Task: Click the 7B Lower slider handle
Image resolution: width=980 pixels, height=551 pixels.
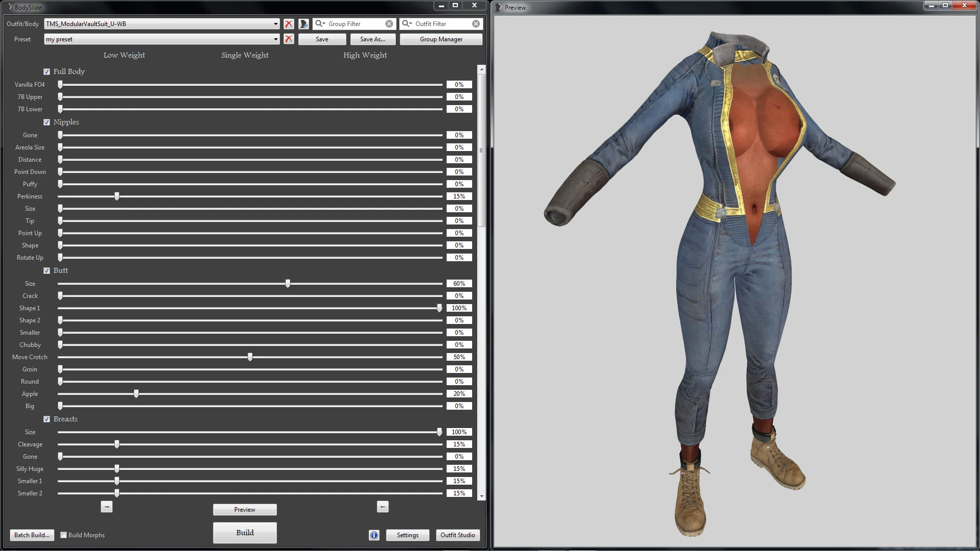Action: click(60, 109)
